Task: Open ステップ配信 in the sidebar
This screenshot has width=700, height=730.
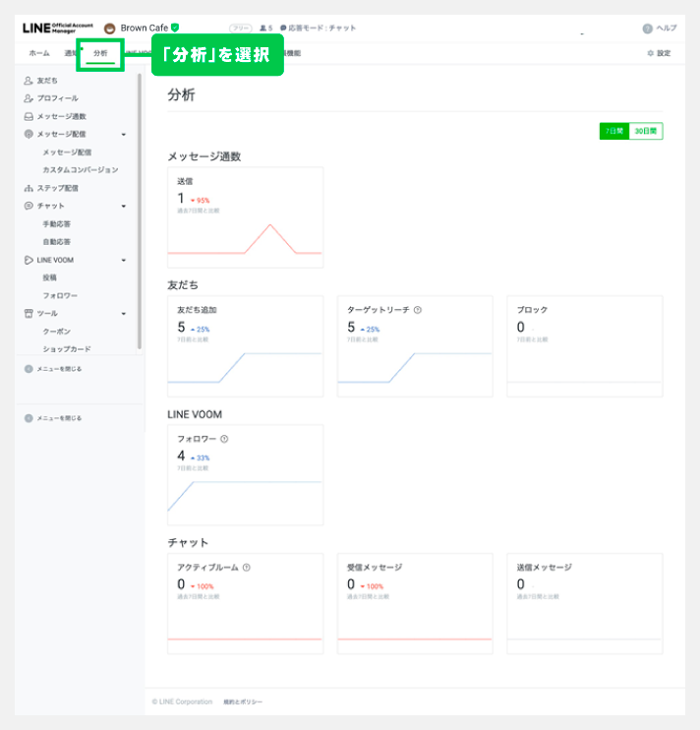Action: tap(58, 188)
